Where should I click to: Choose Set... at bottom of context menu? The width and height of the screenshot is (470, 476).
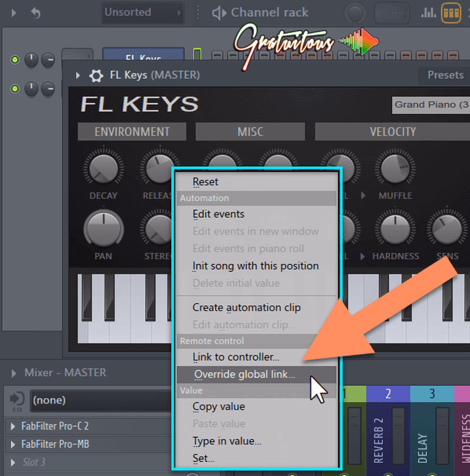coord(256,459)
